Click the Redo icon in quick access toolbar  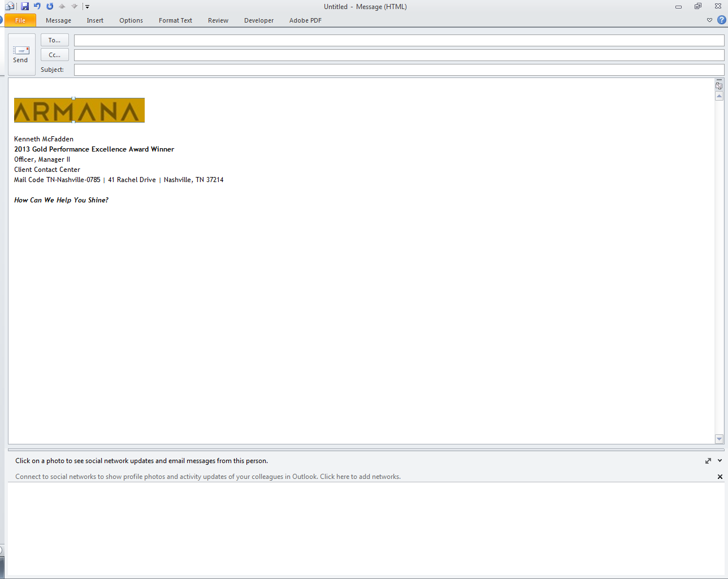(50, 6)
